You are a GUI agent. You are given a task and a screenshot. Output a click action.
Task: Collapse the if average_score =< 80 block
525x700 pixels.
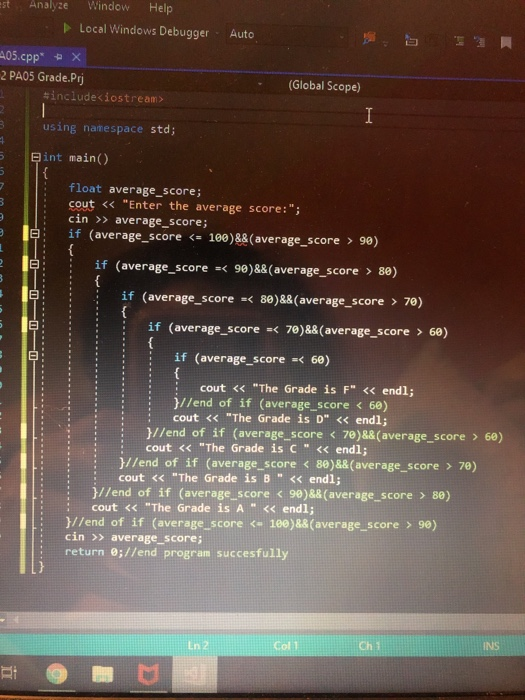[x=34, y=295]
